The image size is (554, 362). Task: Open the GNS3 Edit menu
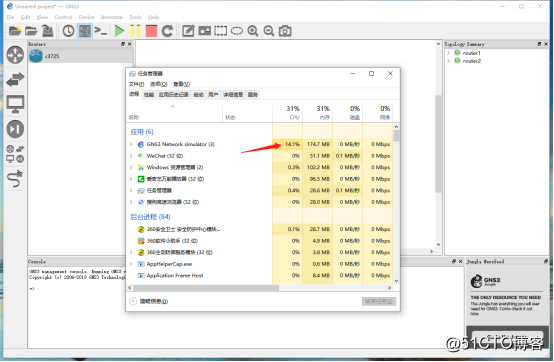coord(25,17)
